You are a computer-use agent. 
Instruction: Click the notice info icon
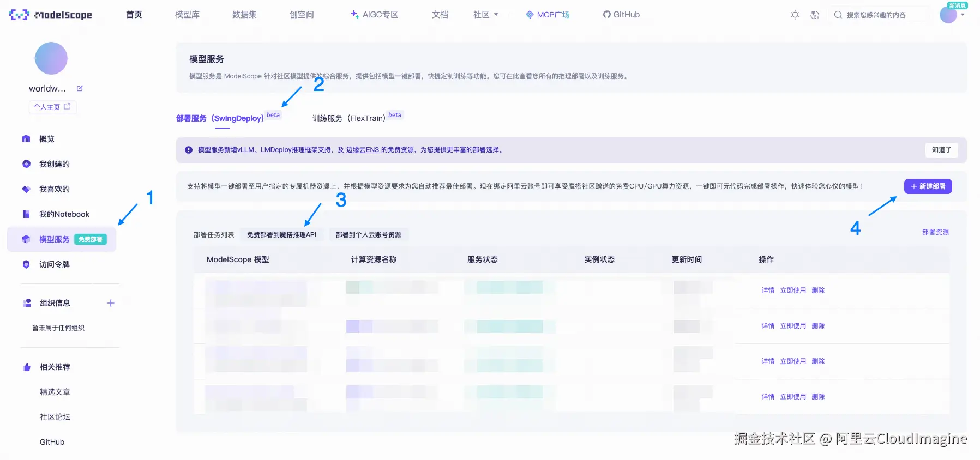tap(189, 150)
